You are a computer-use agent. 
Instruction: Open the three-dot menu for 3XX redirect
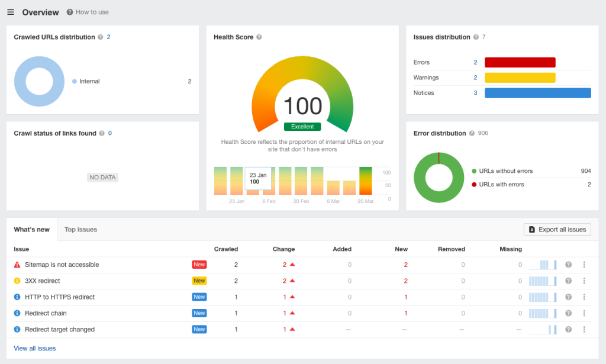584,281
